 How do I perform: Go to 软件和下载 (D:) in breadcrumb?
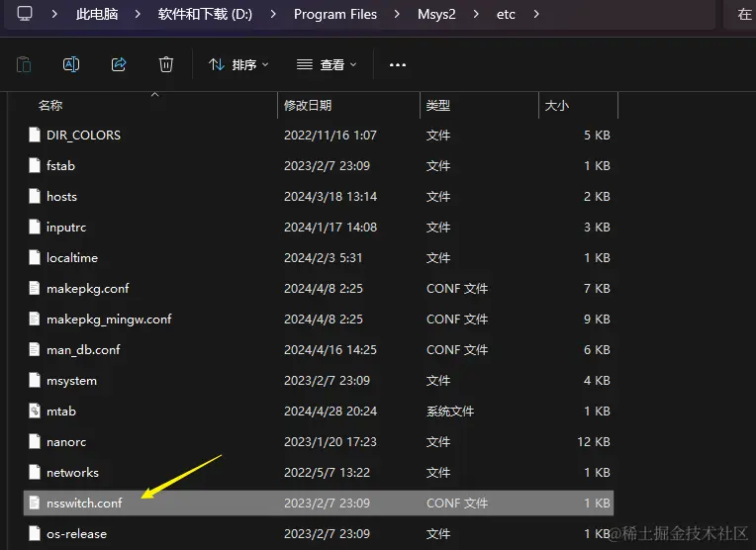click(x=205, y=14)
